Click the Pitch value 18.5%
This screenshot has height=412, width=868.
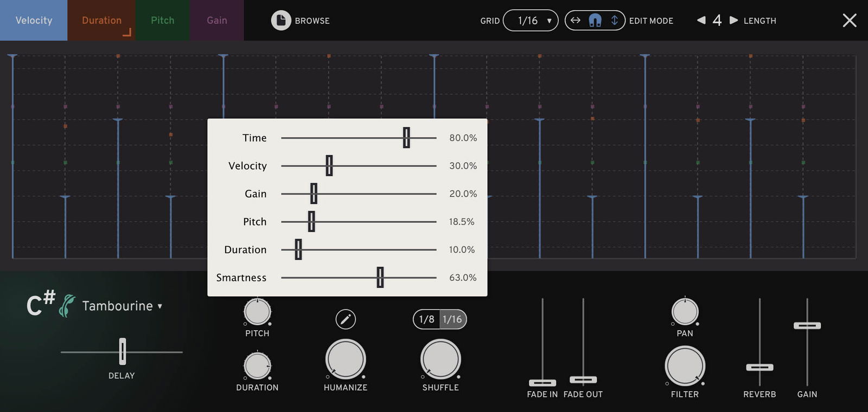pyautogui.click(x=462, y=222)
